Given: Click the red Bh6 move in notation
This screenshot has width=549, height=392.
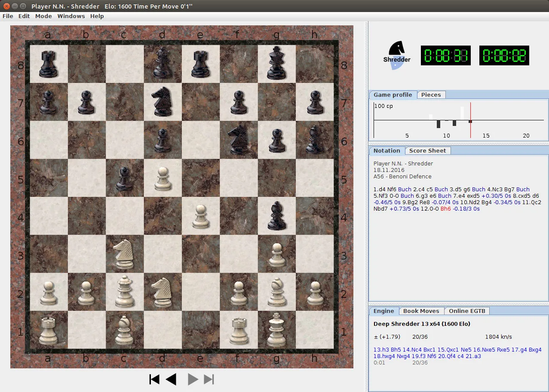Looking at the screenshot, I should click(447, 209).
